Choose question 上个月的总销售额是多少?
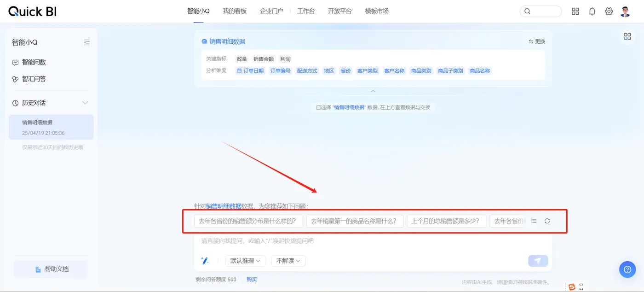The image size is (644, 292). coord(446,221)
